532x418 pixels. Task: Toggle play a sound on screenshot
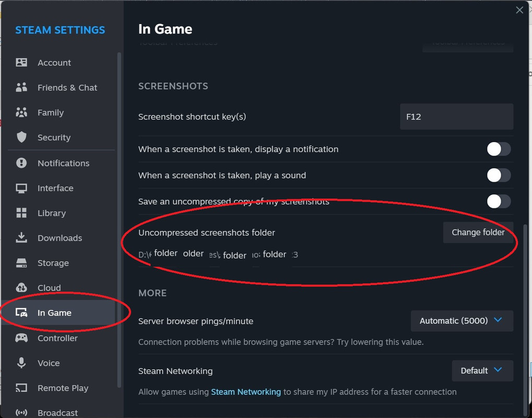tap(499, 175)
